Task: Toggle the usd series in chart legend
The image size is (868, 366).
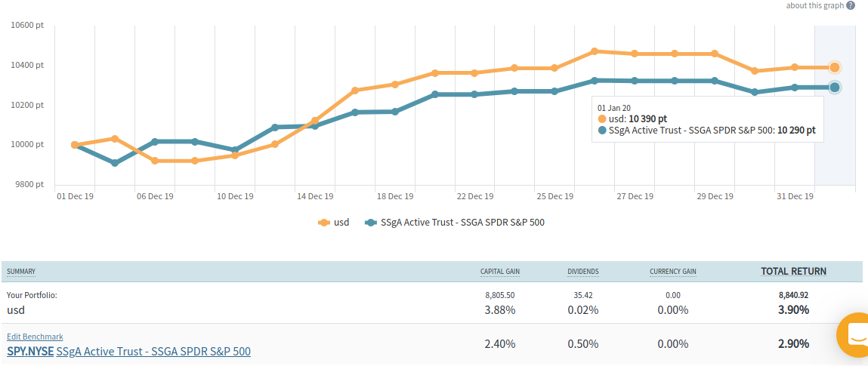Action: (x=341, y=223)
